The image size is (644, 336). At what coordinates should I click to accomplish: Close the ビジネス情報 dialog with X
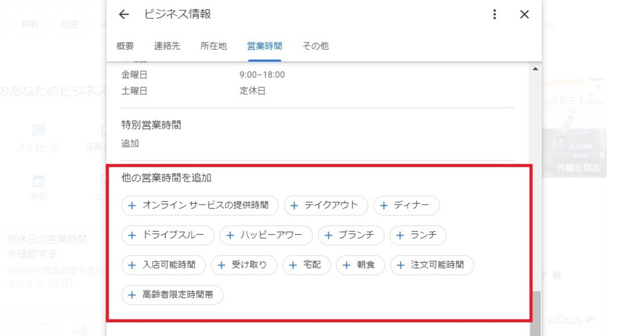tap(524, 14)
